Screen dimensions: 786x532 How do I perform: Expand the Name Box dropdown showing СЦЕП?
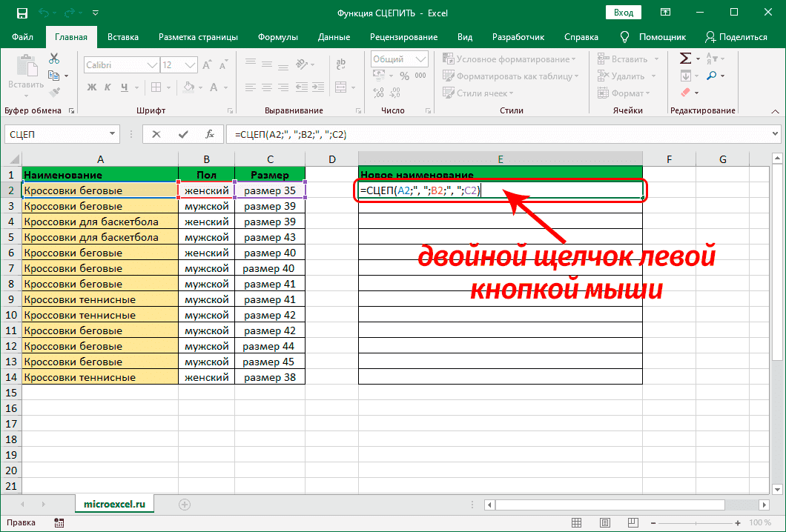(x=113, y=134)
